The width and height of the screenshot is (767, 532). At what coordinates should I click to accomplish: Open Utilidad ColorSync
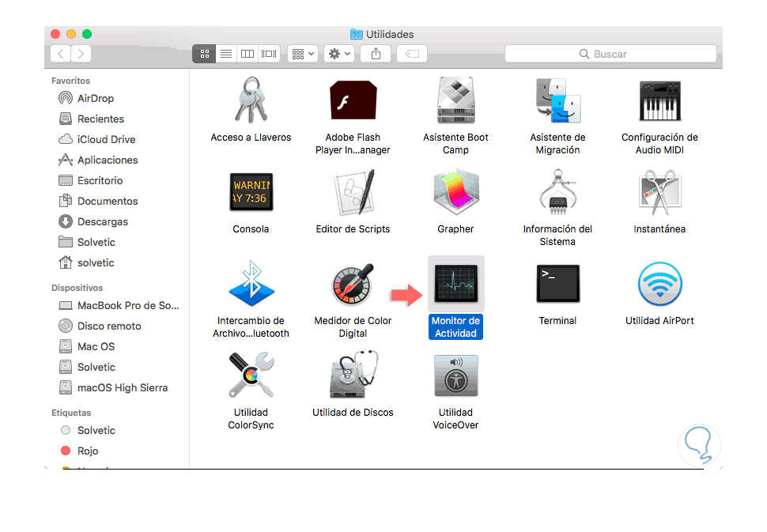pyautogui.click(x=251, y=375)
